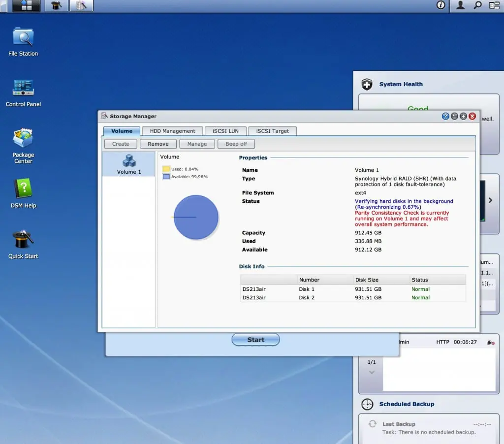Open the Quick Start wizard desktop icon
This screenshot has height=444, width=504.
click(x=23, y=241)
